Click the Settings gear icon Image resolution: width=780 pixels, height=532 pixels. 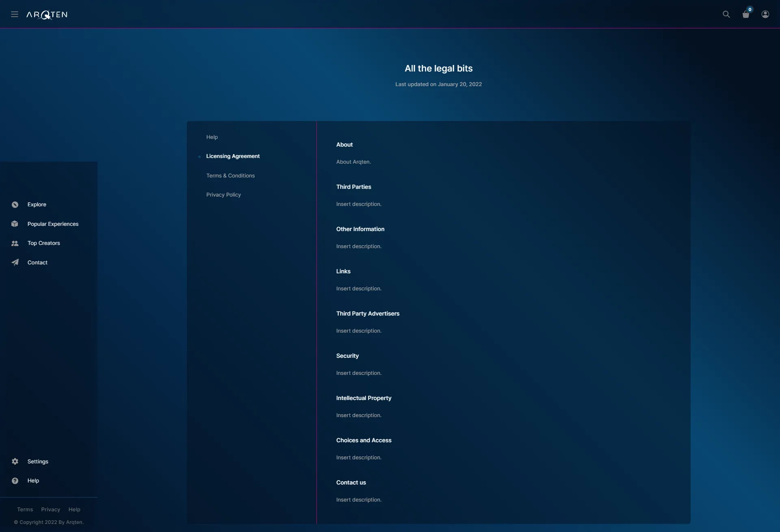click(x=15, y=461)
